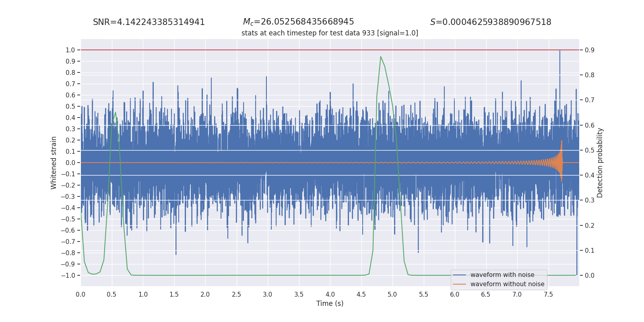Click the −0.3 tick on Whitened strain axis
This screenshot has width=644, height=322.
[68, 196]
